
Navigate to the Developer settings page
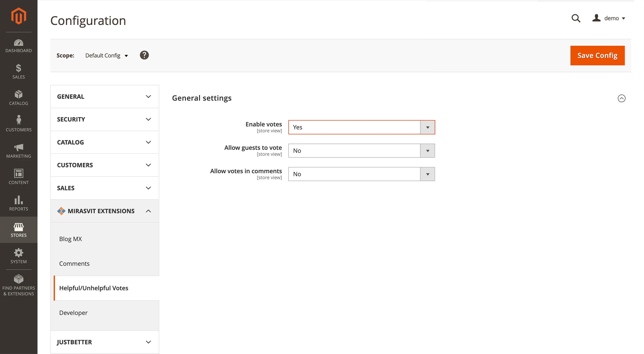tap(73, 313)
